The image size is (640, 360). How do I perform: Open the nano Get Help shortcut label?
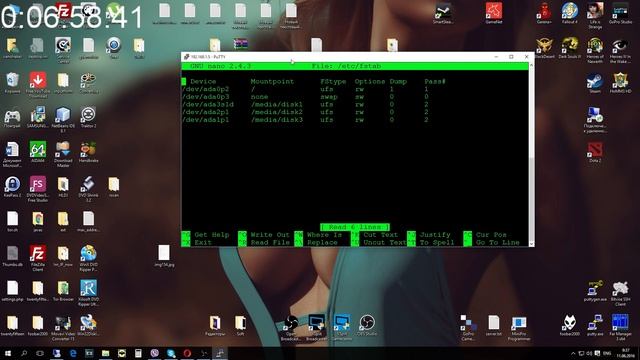(212, 235)
